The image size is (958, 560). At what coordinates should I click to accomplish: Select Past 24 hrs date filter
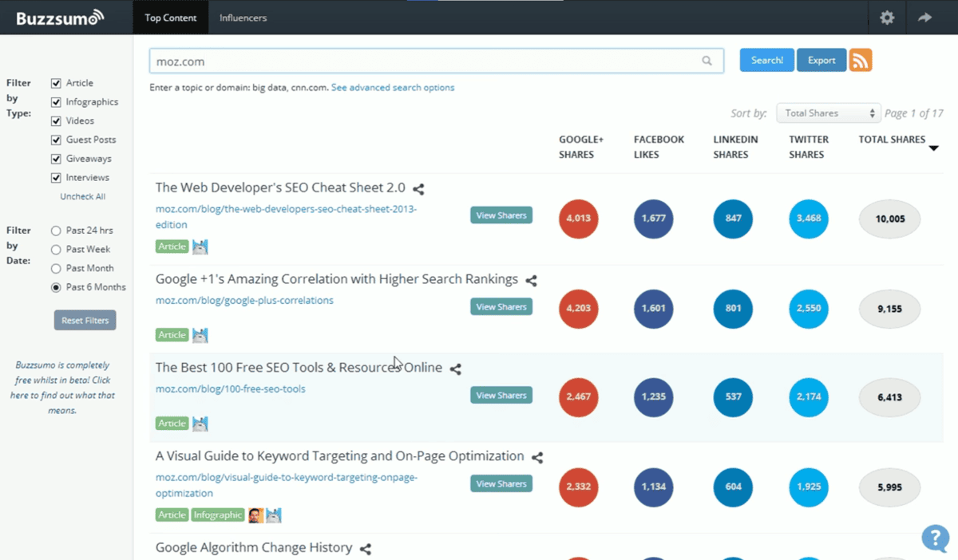tap(56, 231)
